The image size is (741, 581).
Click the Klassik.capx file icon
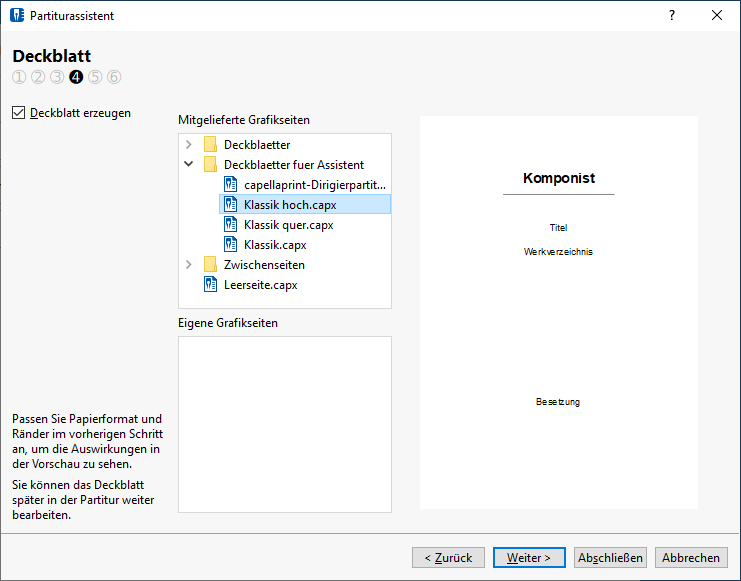point(231,245)
